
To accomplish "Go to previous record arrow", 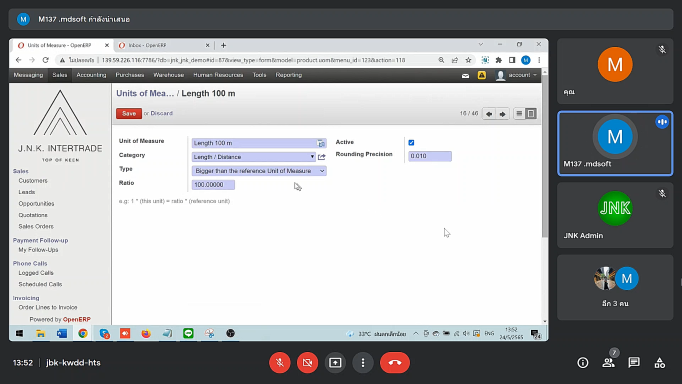I will [489, 114].
